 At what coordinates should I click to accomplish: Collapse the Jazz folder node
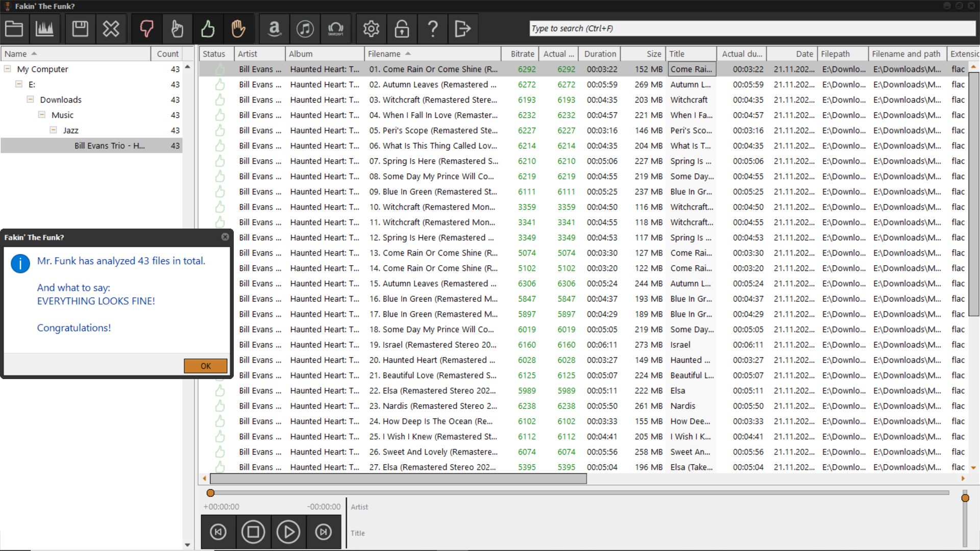coord(53,130)
